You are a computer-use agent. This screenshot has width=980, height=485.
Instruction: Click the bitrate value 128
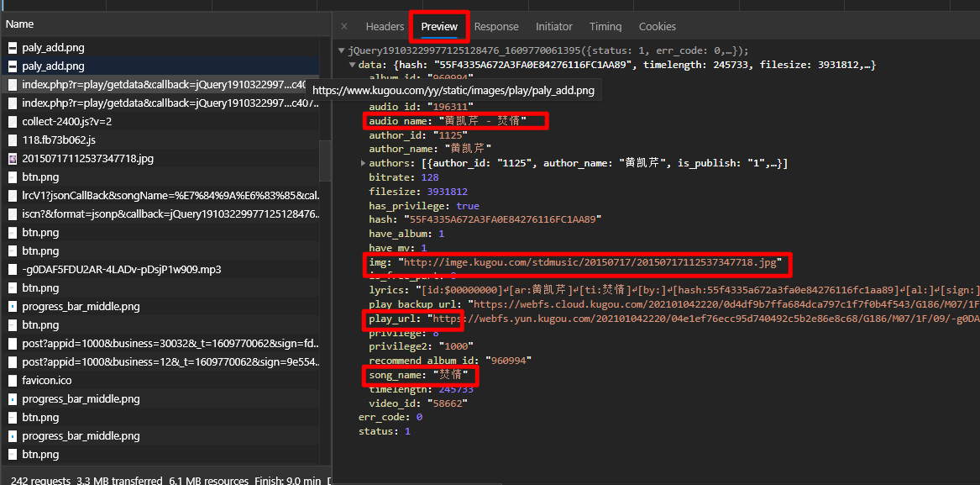[431, 177]
